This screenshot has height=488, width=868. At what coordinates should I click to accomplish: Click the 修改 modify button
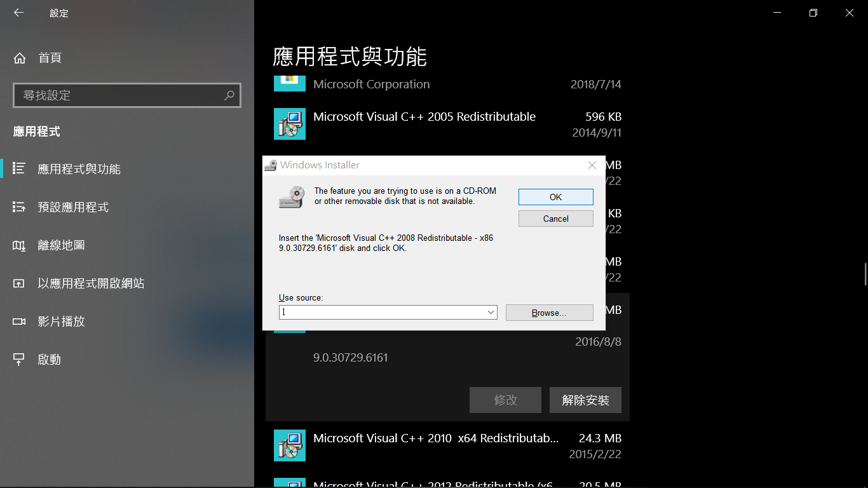[505, 400]
